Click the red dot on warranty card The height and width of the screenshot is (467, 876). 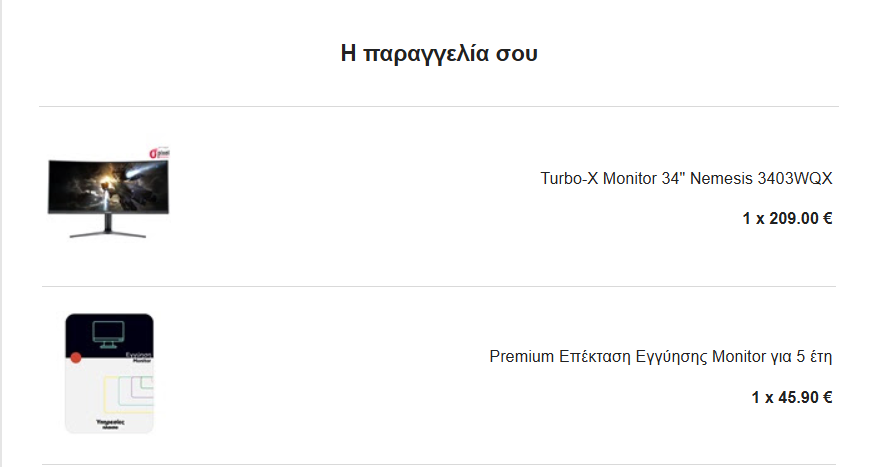coord(76,358)
